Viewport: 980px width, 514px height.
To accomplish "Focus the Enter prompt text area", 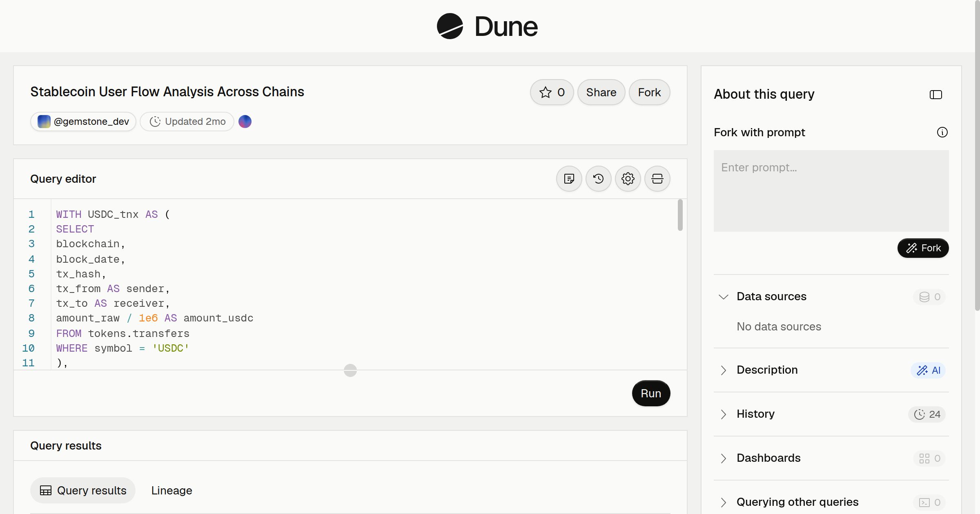I will 831,191.
